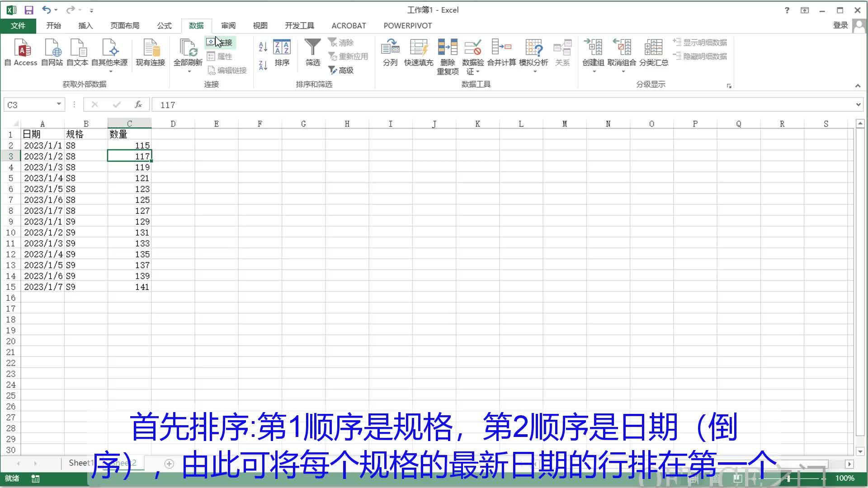This screenshot has width=868, height=488.
Task: Toggle Filter (筛选) on the data
Action: [x=312, y=53]
